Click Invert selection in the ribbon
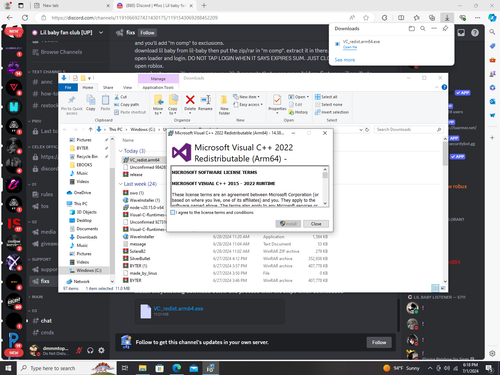The width and height of the screenshot is (500, 375). 332,112
